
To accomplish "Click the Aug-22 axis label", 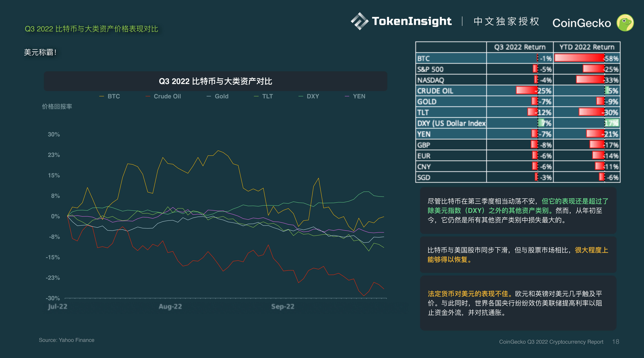I will click(x=170, y=306).
